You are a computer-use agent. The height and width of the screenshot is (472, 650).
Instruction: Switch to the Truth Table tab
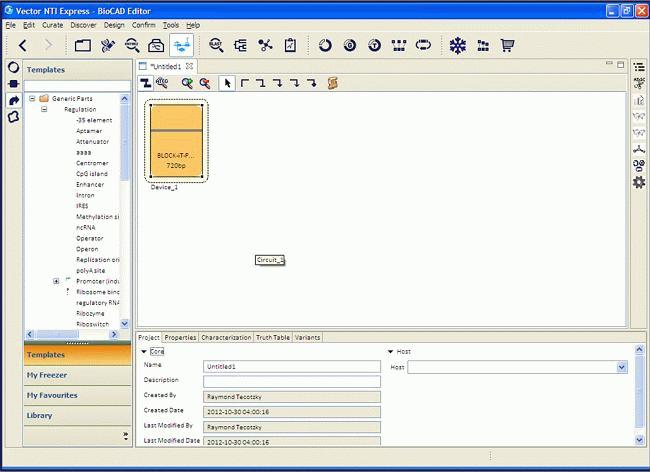(x=273, y=338)
